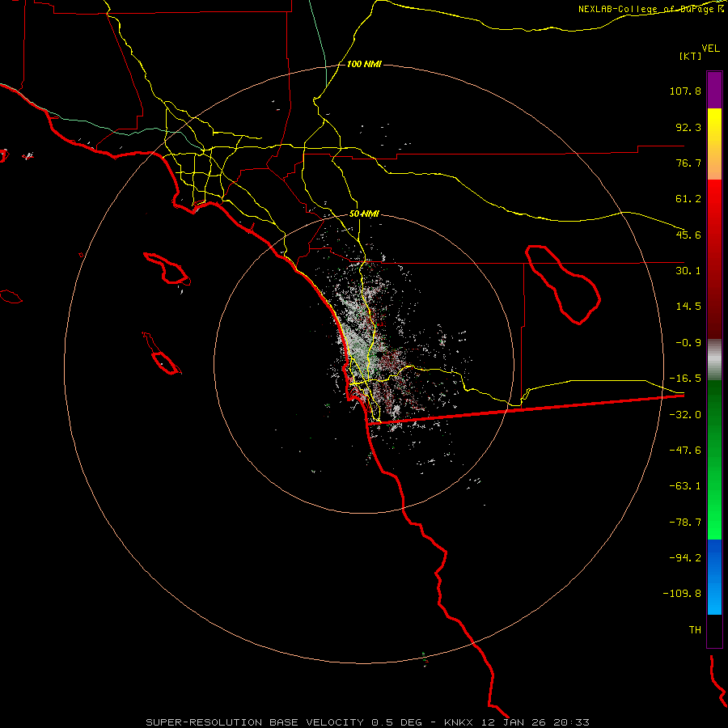
Task: Select the 107.8 scale value
Action: 685,91
